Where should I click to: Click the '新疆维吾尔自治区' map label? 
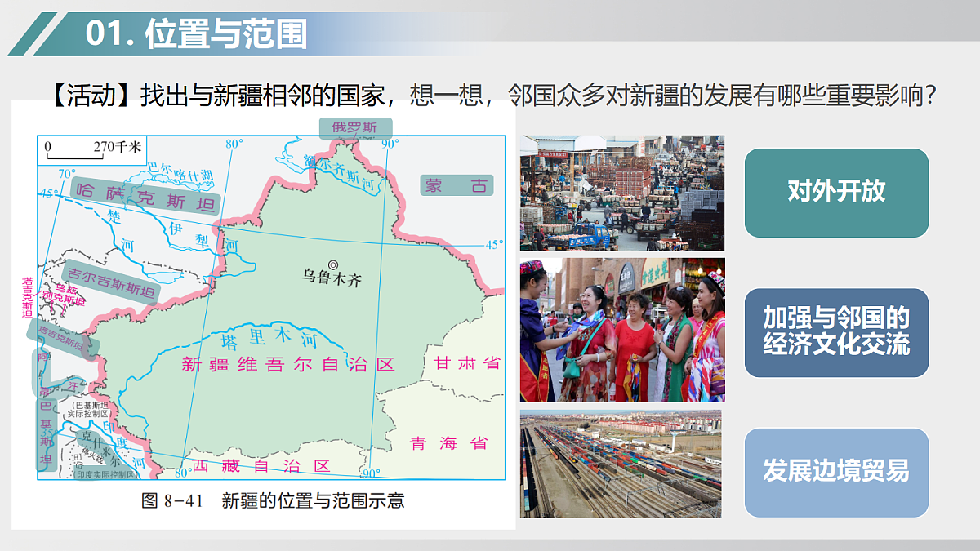(x=288, y=365)
